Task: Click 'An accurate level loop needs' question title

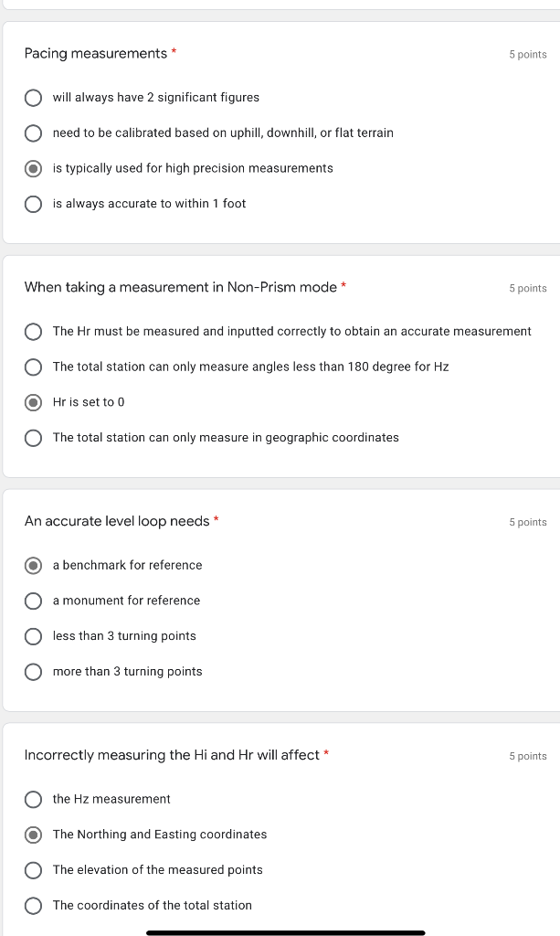Action: 117,521
